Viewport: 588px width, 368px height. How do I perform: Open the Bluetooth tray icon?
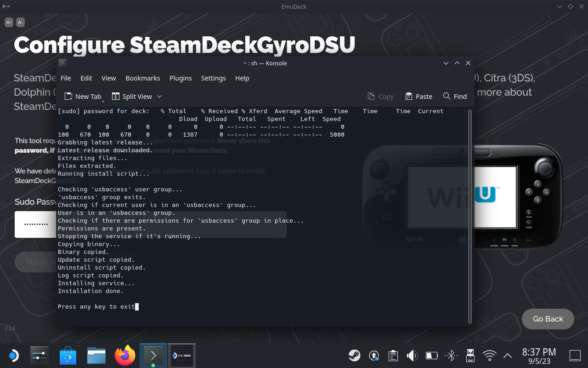[x=451, y=356]
